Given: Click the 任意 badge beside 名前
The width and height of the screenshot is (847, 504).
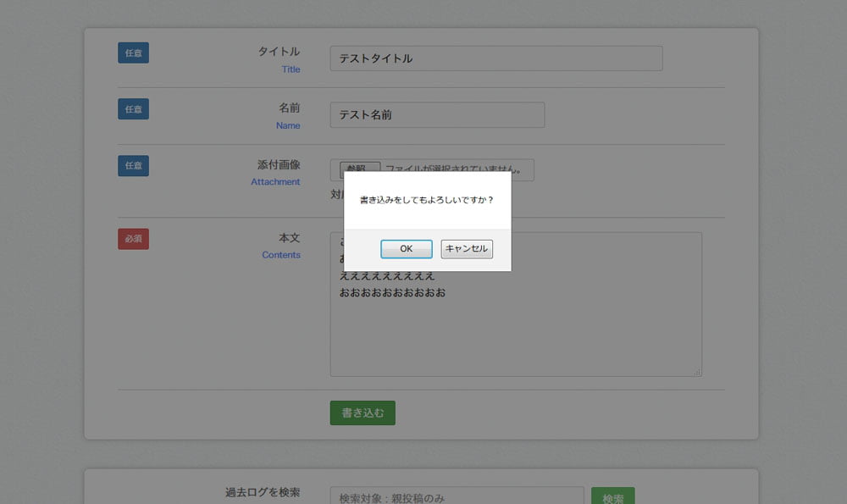Looking at the screenshot, I should coord(133,109).
